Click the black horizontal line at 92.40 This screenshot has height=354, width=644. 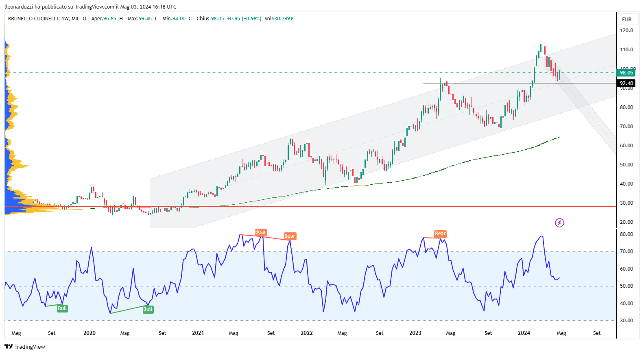(x=520, y=83)
